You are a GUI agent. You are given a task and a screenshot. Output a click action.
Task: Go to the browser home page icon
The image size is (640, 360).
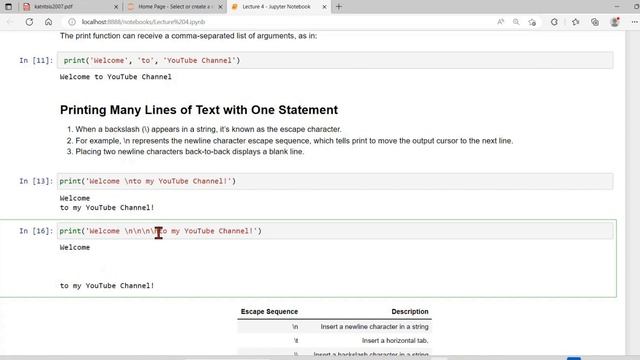[x=49, y=22]
